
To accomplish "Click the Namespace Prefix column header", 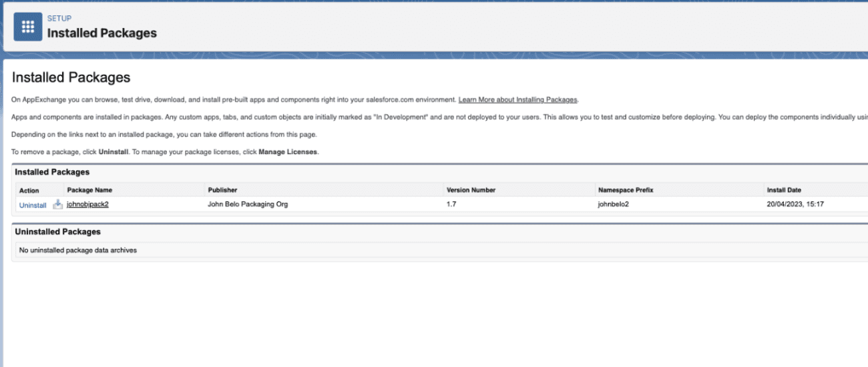I will [626, 190].
